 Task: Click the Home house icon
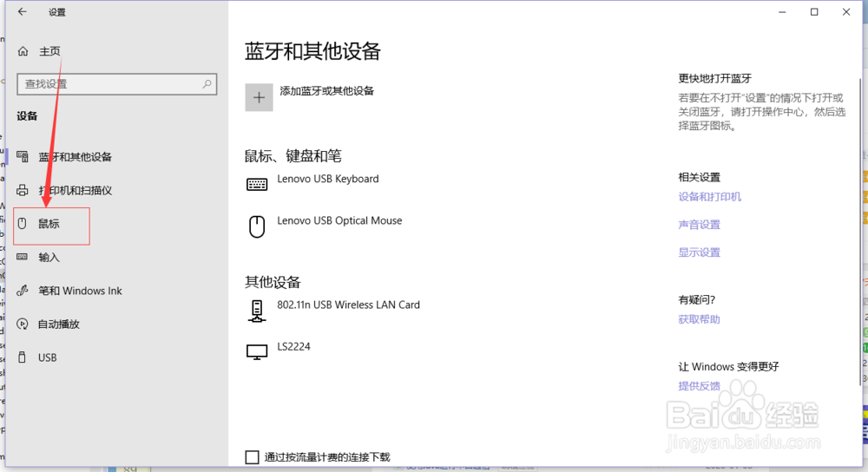click(x=23, y=51)
